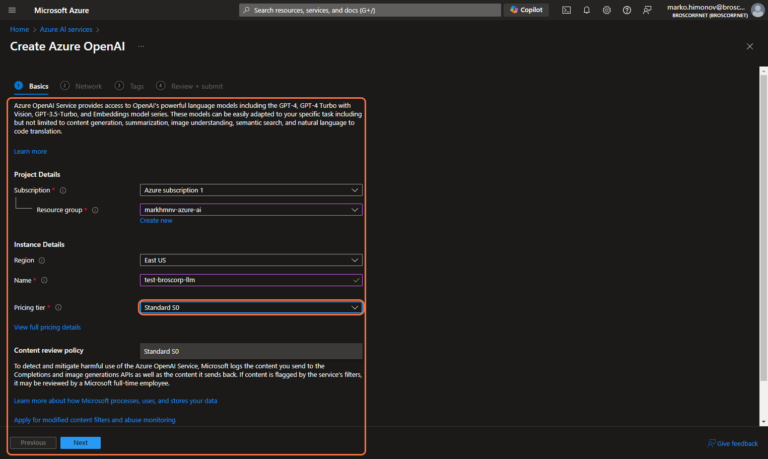Open Learn more about Microsoft data processing link
Image resolution: width=768 pixels, height=459 pixels.
pyautogui.click(x=116, y=401)
